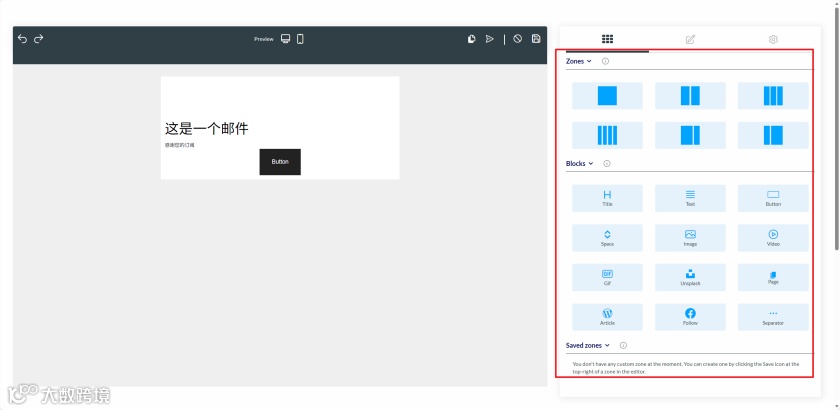Select the four-column zone layout

point(607,136)
